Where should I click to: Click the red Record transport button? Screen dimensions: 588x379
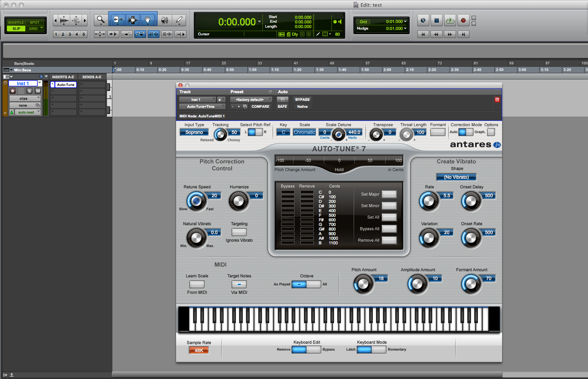[x=463, y=20]
